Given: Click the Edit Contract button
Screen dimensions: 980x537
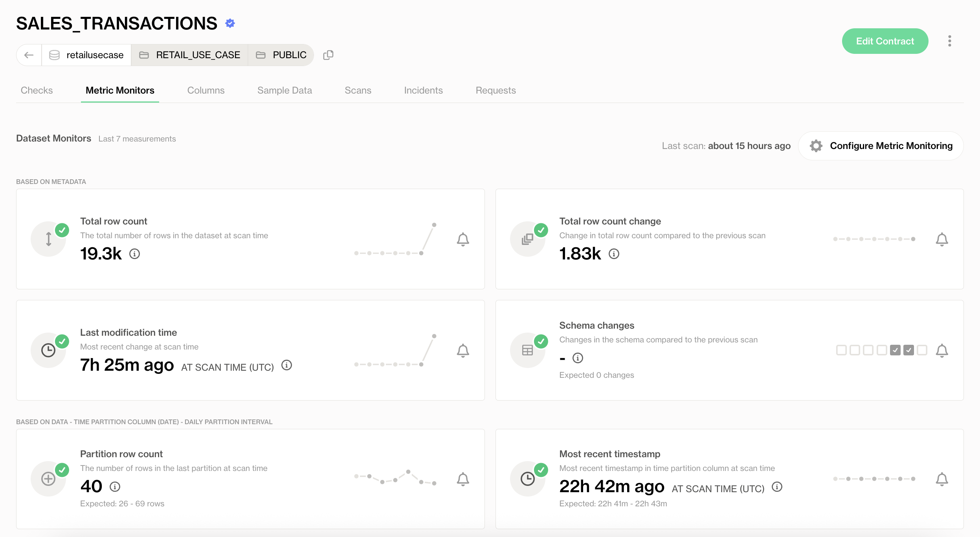Looking at the screenshot, I should pyautogui.click(x=885, y=41).
